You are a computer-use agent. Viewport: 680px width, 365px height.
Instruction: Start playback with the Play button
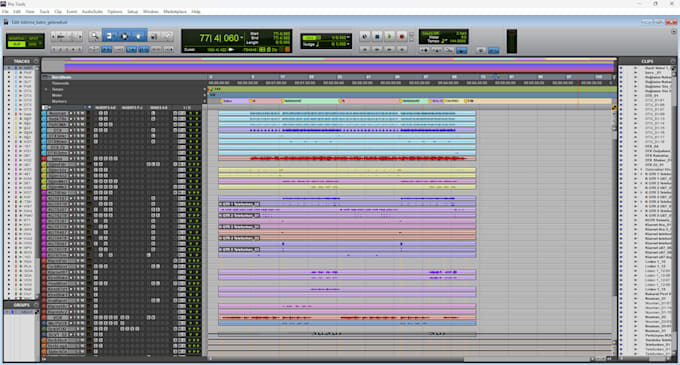tap(389, 37)
